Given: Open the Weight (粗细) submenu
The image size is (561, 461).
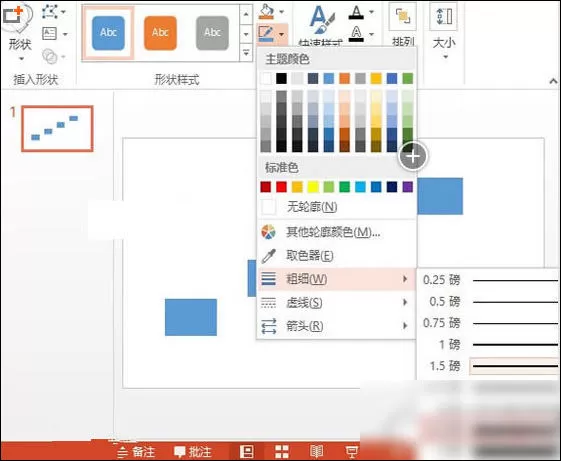Looking at the screenshot, I should (x=336, y=279).
